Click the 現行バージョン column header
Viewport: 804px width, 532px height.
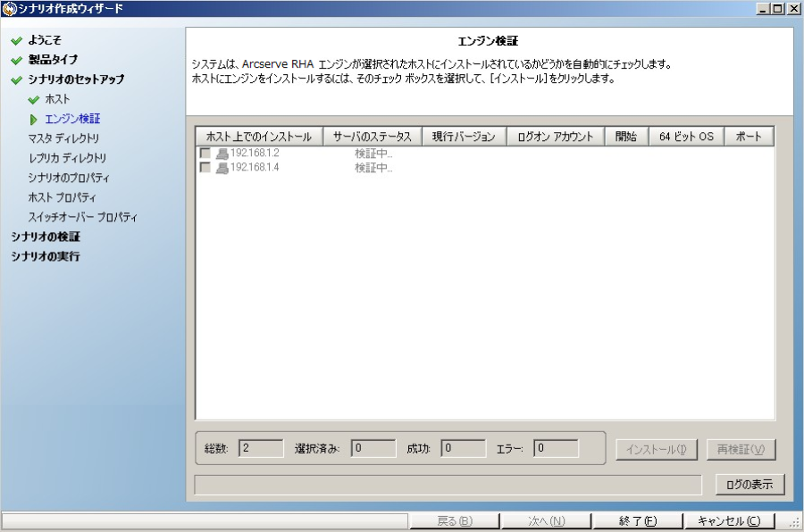tap(464, 137)
